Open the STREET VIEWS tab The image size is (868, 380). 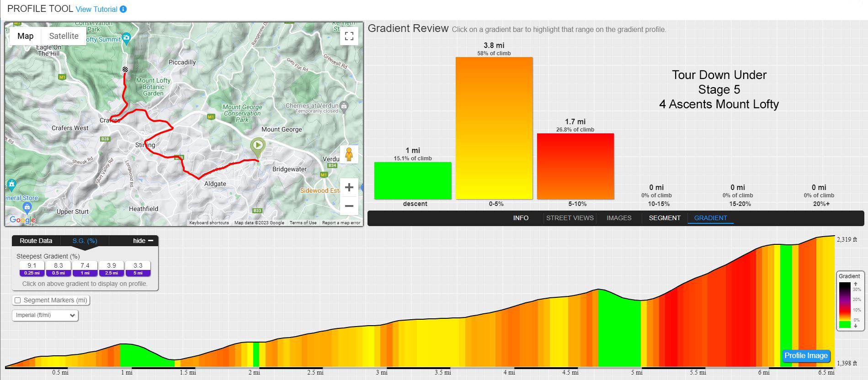click(x=570, y=218)
